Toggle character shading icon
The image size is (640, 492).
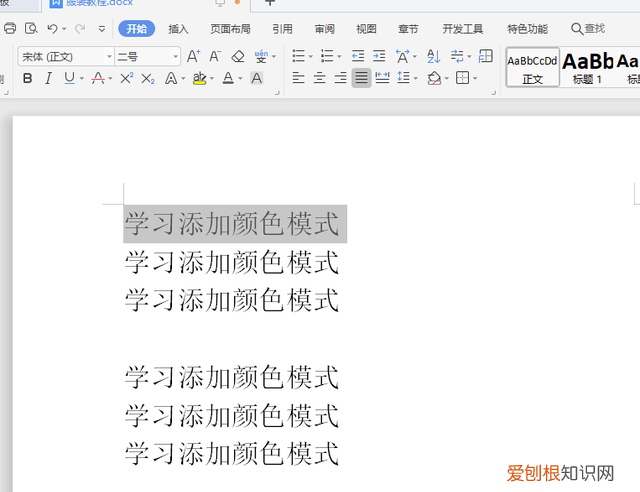257,78
